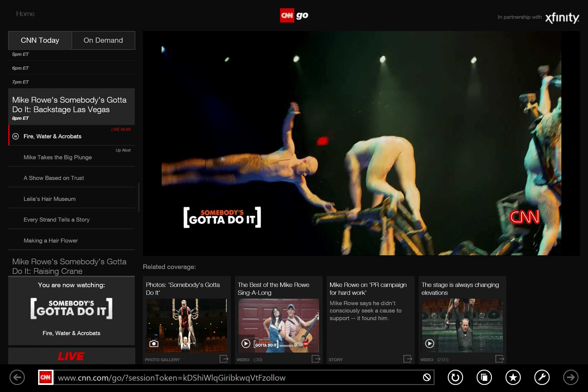Share the Mike Rowe Sing-A-Long video card
The height and width of the screenshot is (392, 588).
click(316, 359)
